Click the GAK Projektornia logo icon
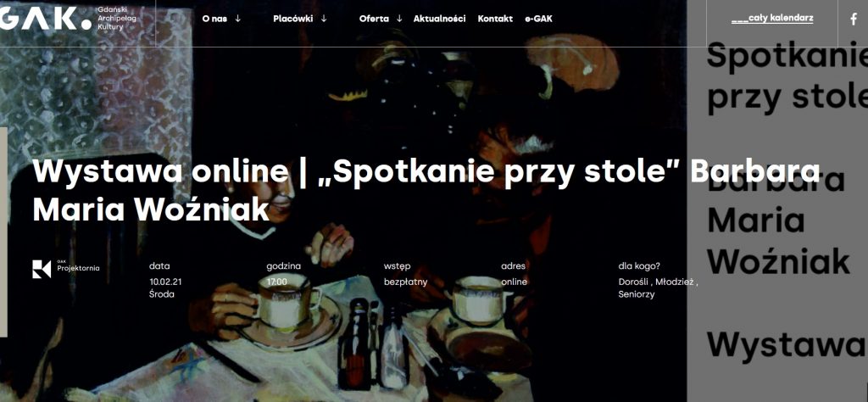Viewport: 868px width, 402px height. (42, 269)
